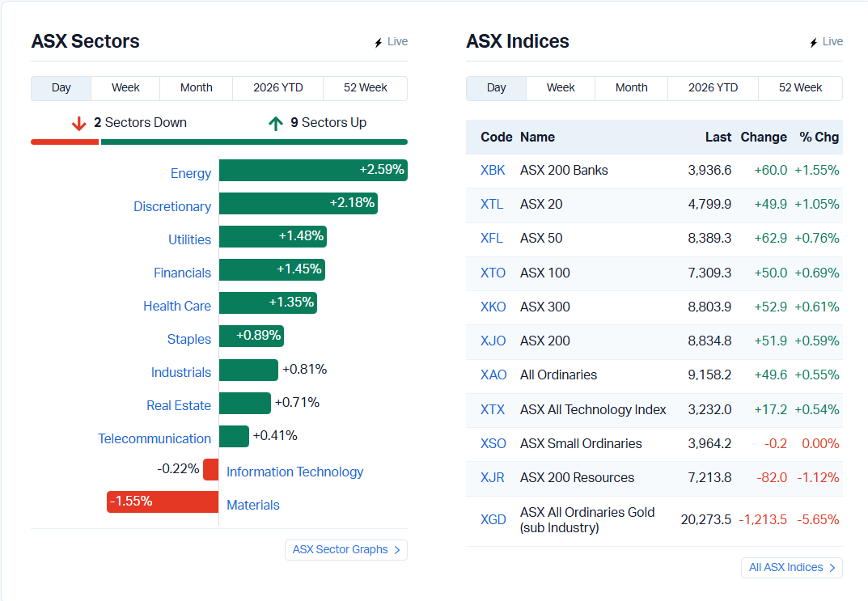
Task: Click the red down arrow for Sectors Down
Action: click(x=78, y=124)
